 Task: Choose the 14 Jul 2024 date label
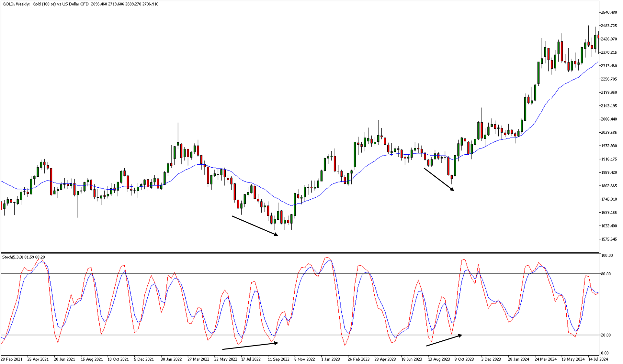coord(598,359)
